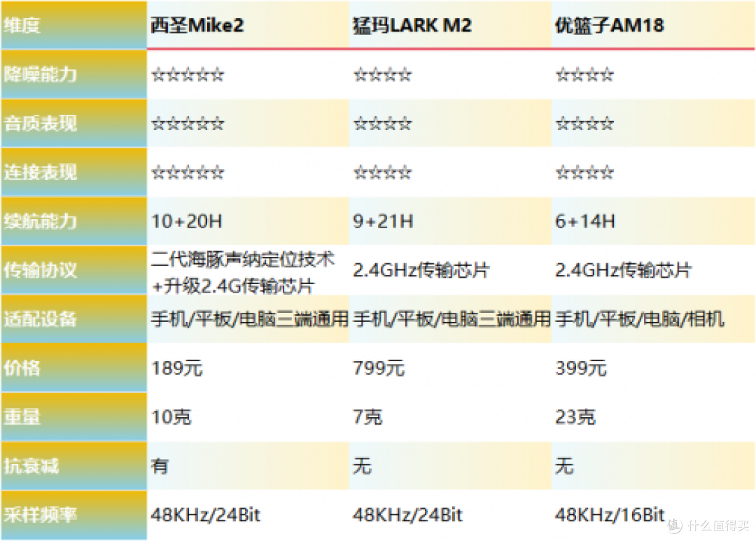Click 优篮子AM18 star rating in 音质表现 row
Screen dimensions: 756x541
tap(584, 123)
